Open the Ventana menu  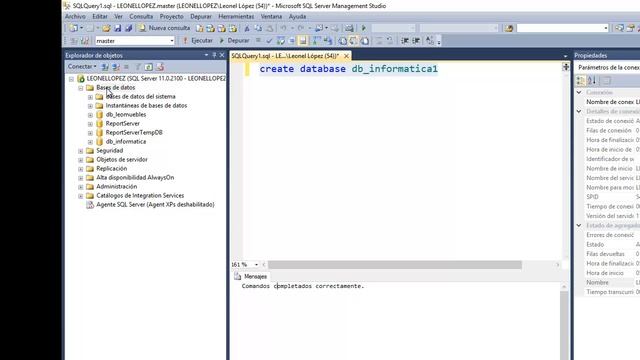point(271,16)
